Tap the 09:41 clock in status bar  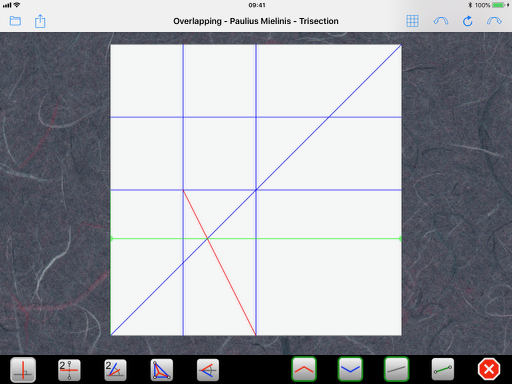point(257,5)
